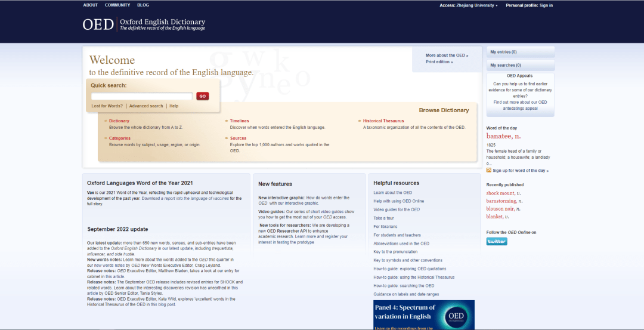Open How-to guide: using the Historical Thesaurus
This screenshot has width=644, height=330.
(x=414, y=277)
